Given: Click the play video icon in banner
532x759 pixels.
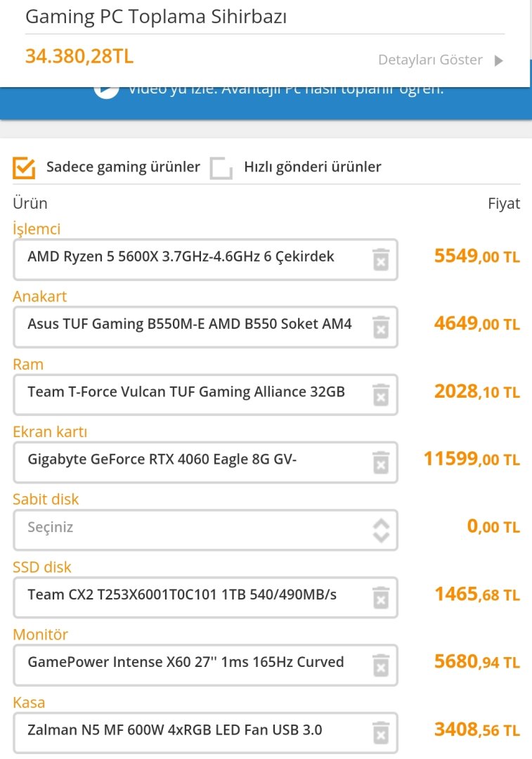Looking at the screenshot, I should point(107,92).
